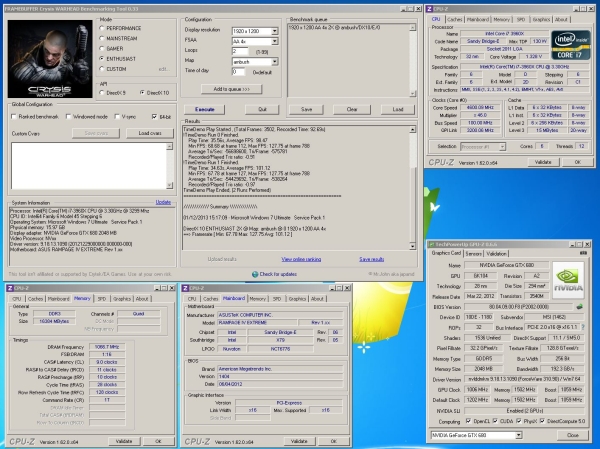
Task: Click inside the Custom Cvars text box
Action: 89,166
